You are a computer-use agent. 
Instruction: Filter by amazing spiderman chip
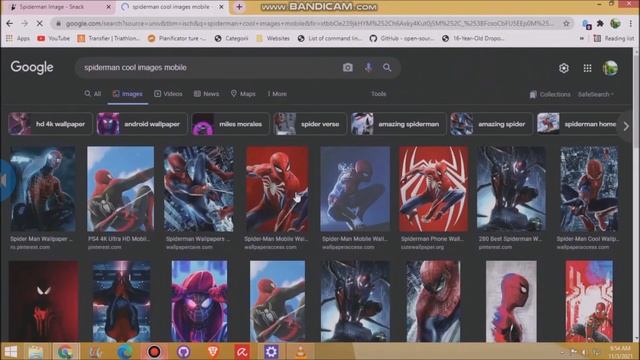tap(398, 124)
